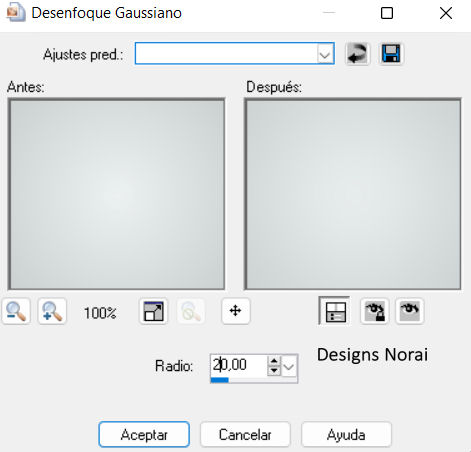Decrease Radio value with down arrow
Screen dimensions: 471x452
click(274, 371)
